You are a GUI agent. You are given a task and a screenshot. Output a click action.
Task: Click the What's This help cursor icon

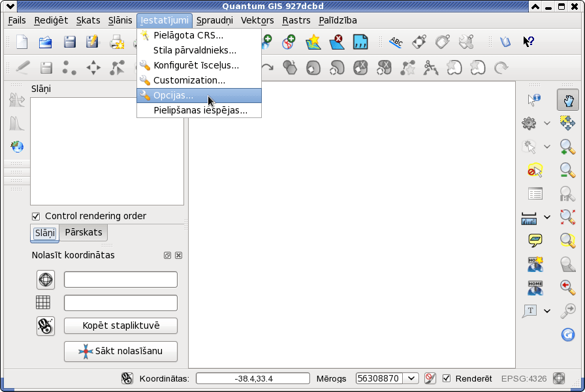pyautogui.click(x=528, y=42)
